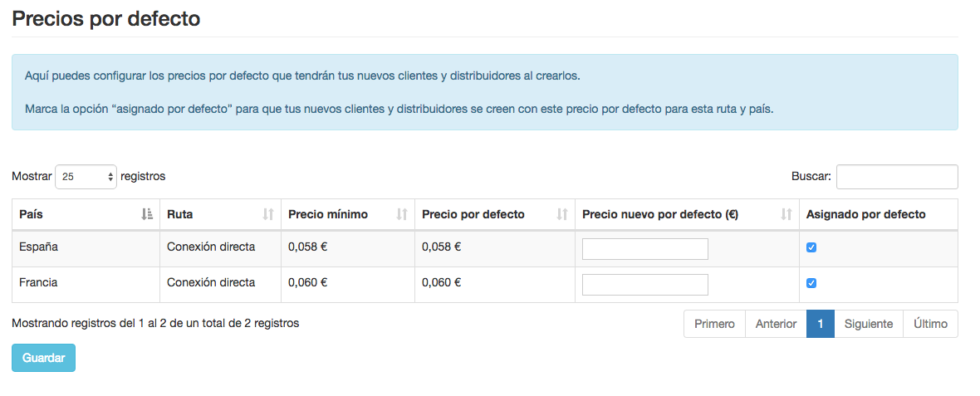Select the España row country cell
This screenshot has width=980, height=396.
[x=39, y=247]
